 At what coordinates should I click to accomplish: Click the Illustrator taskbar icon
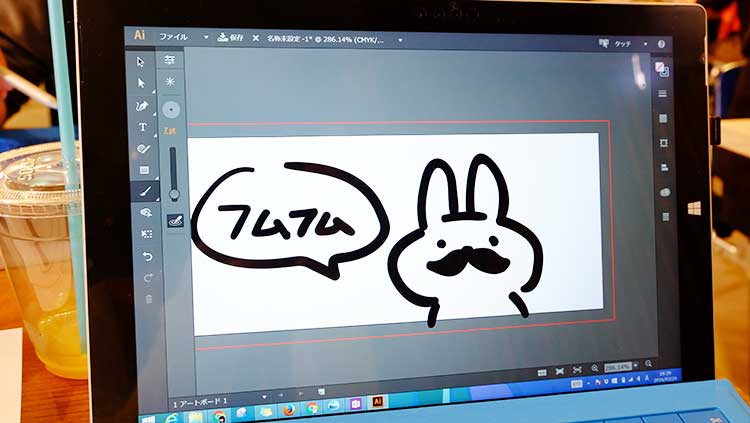click(377, 402)
